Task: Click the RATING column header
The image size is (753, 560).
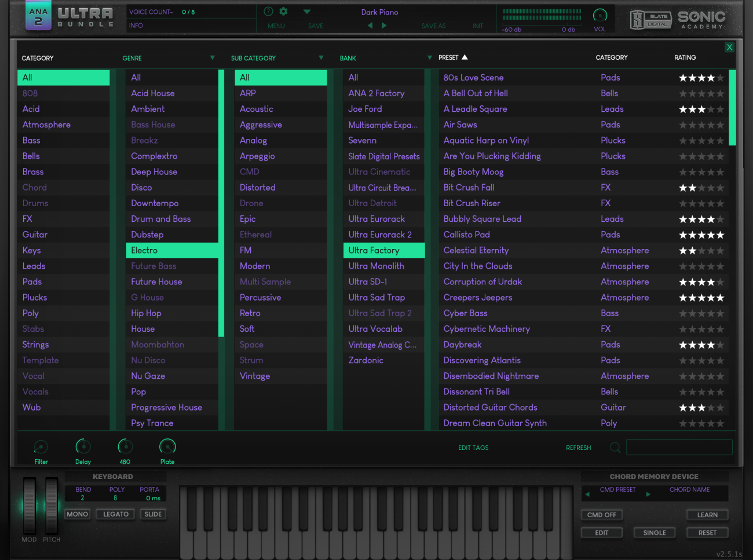Action: [x=685, y=57]
